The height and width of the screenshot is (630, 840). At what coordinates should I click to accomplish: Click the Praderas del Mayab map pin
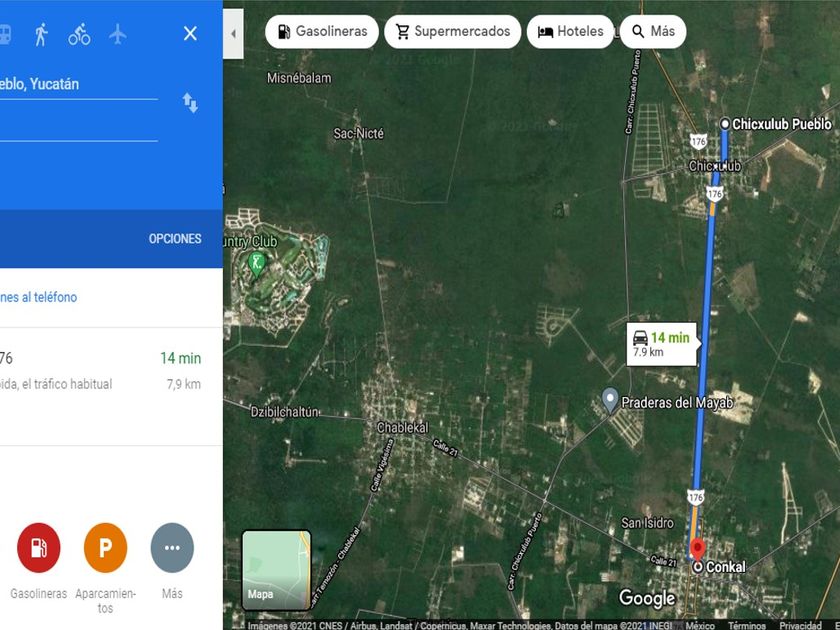point(610,400)
